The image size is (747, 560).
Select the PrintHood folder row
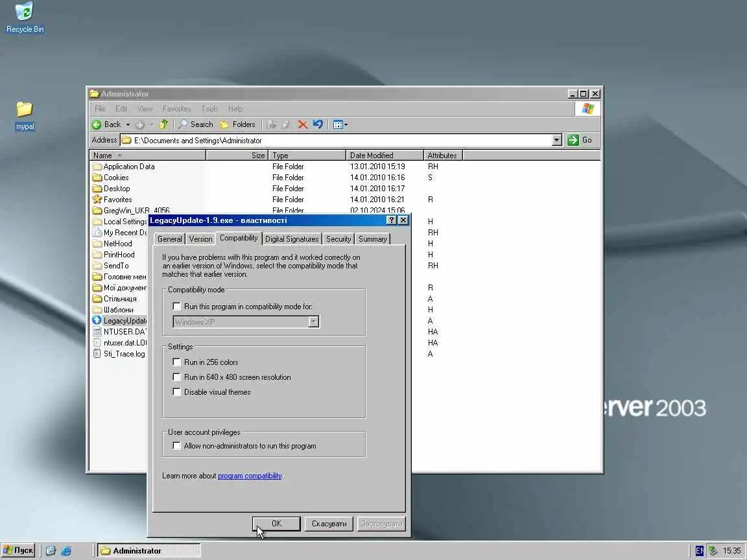click(x=119, y=255)
